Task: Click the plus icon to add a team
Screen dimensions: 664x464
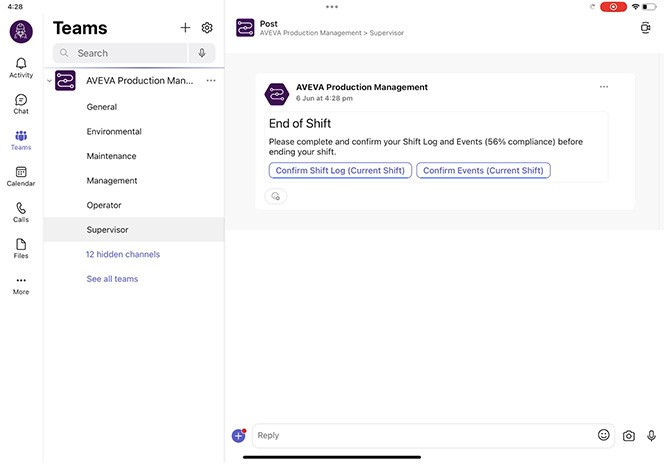Action: (185, 28)
